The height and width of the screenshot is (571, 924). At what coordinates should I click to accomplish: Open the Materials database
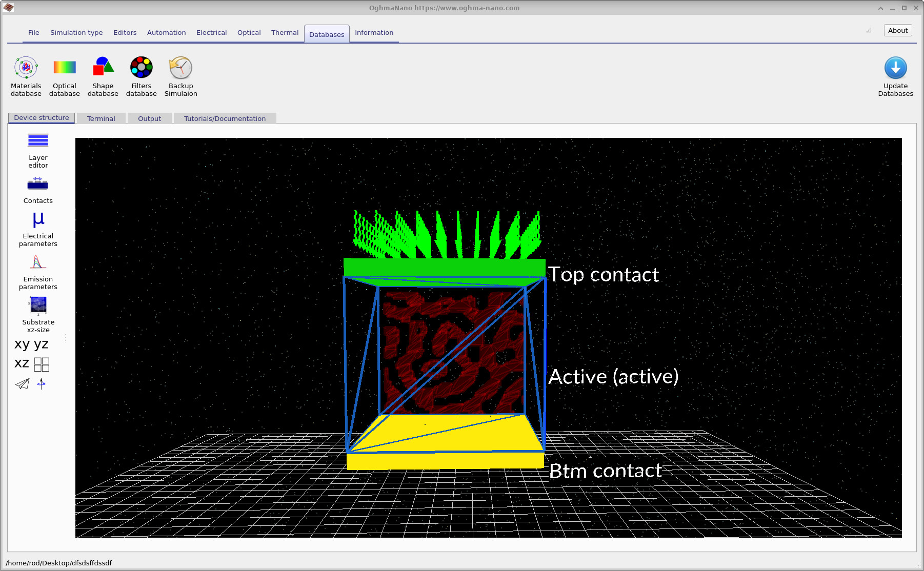(x=26, y=76)
